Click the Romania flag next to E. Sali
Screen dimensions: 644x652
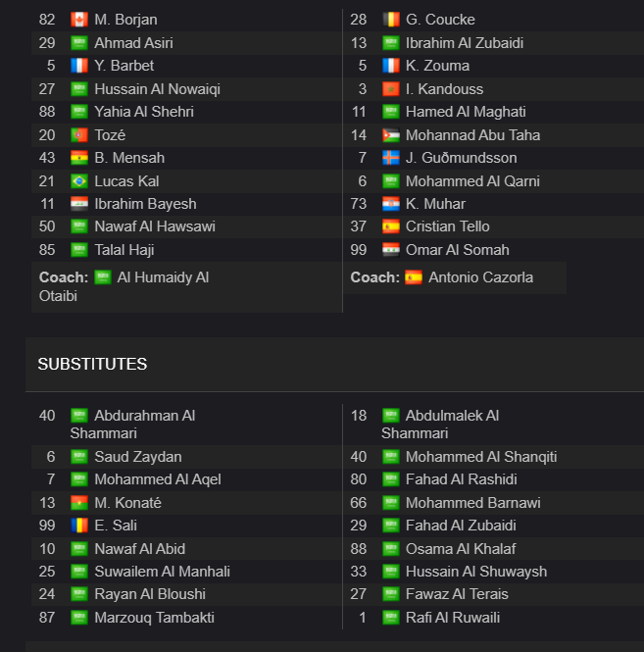coord(79,526)
